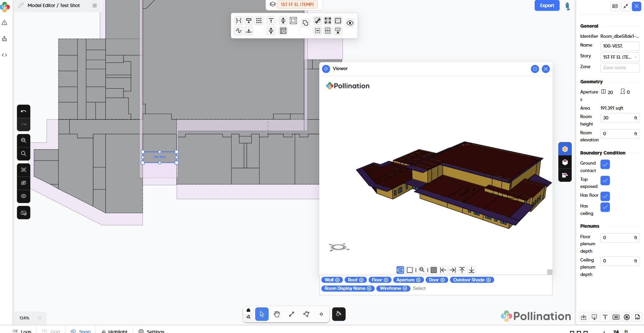Viewport: 644px width, 333px height.
Task: Open the Story dropdown
Action: 620,57
